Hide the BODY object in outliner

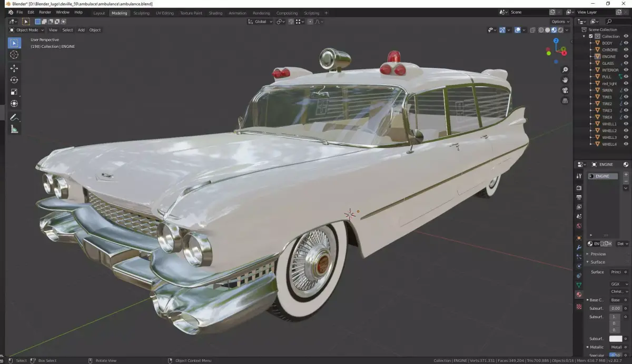(x=626, y=43)
